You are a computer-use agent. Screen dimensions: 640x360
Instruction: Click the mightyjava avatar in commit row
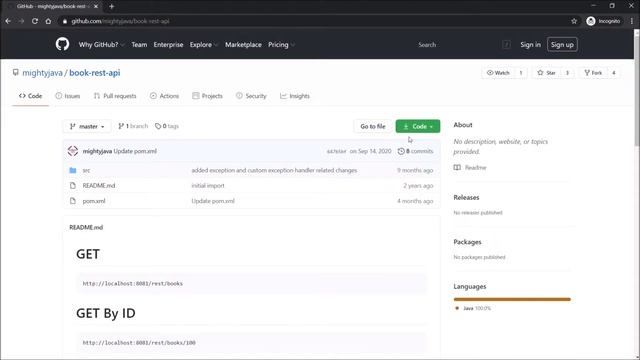(x=73, y=151)
